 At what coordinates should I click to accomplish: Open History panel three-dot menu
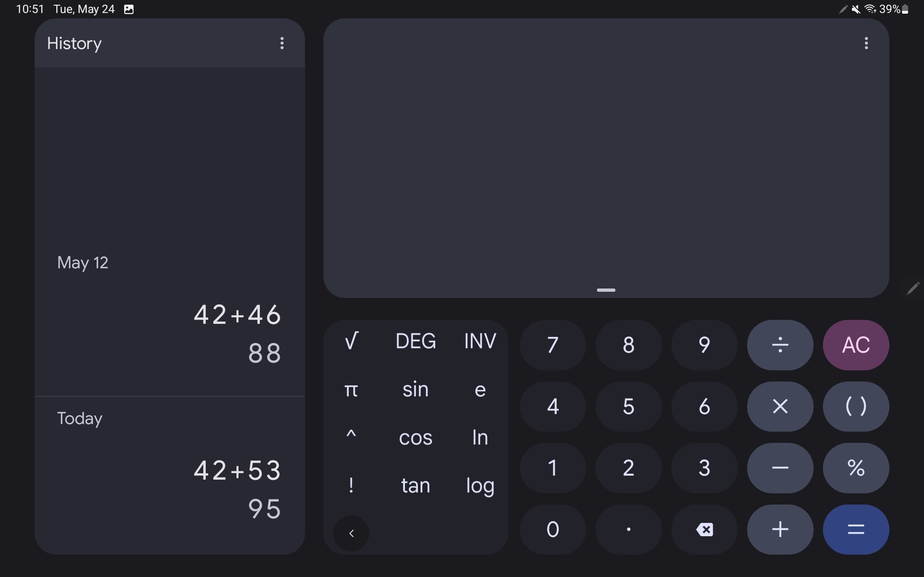(282, 43)
